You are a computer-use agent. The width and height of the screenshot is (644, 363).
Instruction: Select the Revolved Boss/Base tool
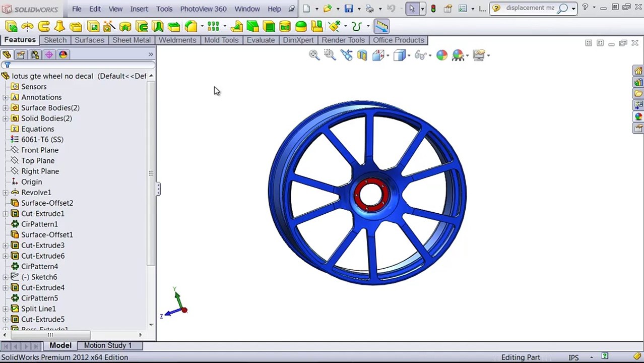click(28, 26)
